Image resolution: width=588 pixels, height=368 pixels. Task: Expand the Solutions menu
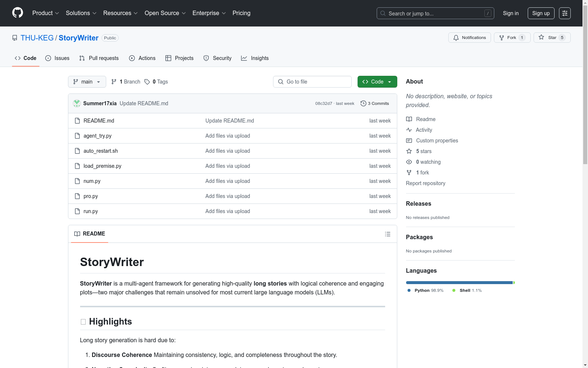pos(81,13)
